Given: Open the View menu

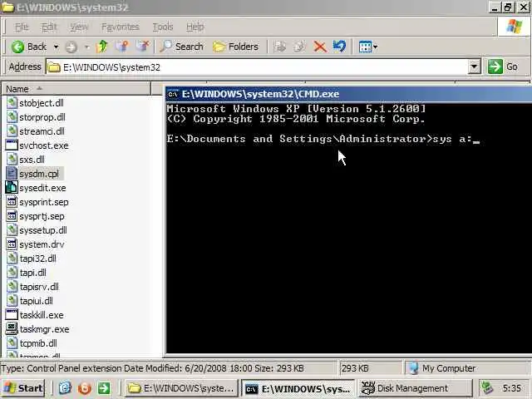Looking at the screenshot, I should pos(79,27).
